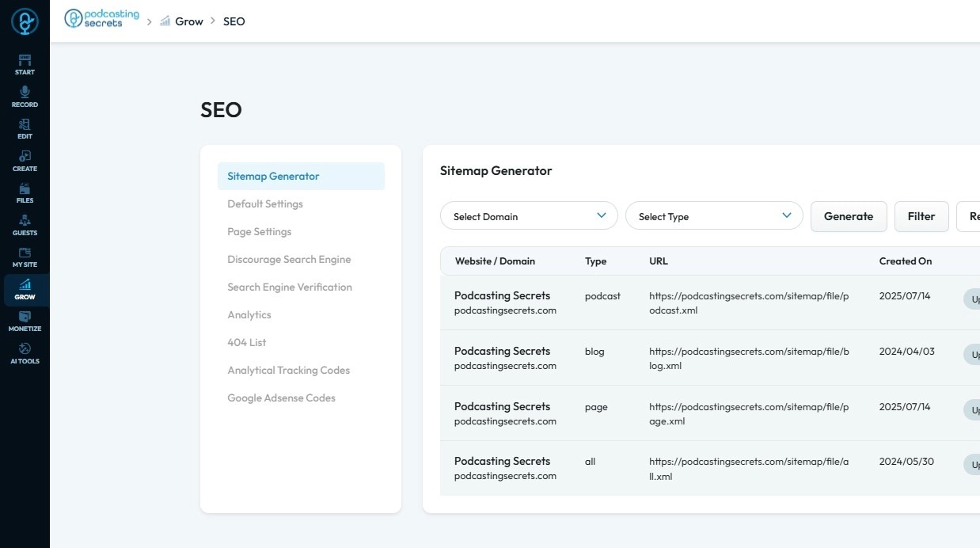This screenshot has width=980, height=548.
Task: Open the Start section in sidebar
Action: tap(25, 65)
